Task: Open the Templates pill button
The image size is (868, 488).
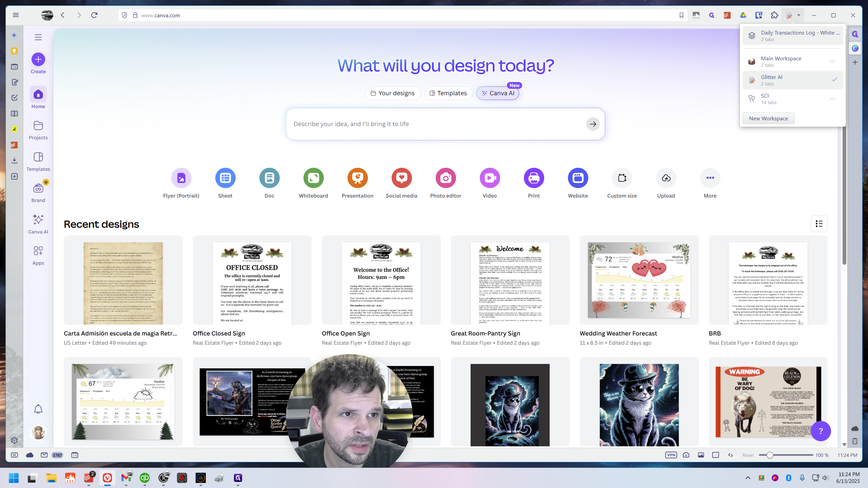Action: click(x=448, y=93)
